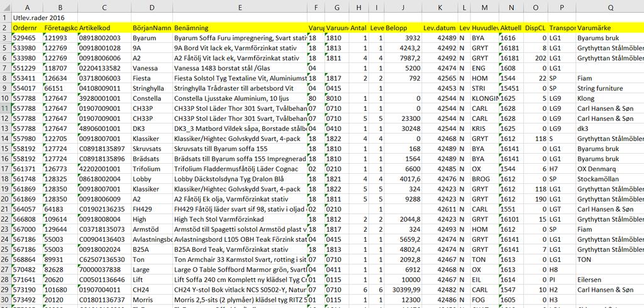Select supplier cell 'FOG'
Screen dimensions: 644x308
coord(485,300)
